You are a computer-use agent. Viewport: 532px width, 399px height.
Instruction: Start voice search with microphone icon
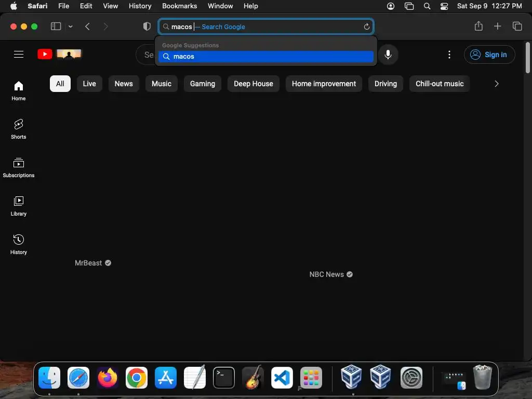(388, 54)
